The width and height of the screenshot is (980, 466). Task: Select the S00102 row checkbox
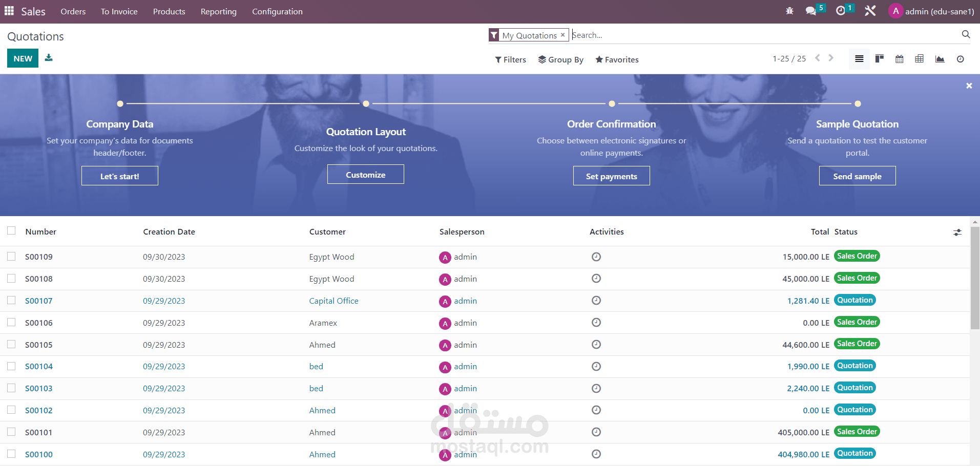click(11, 410)
